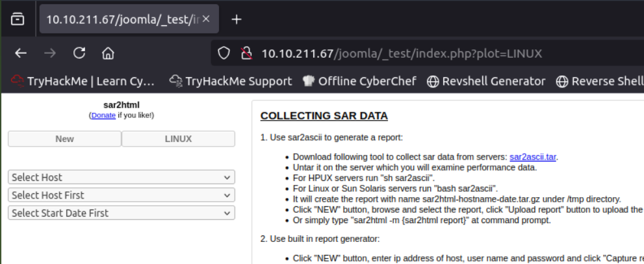The width and height of the screenshot is (644, 264).
Task: Follow the Donate link
Action: pyautogui.click(x=103, y=115)
